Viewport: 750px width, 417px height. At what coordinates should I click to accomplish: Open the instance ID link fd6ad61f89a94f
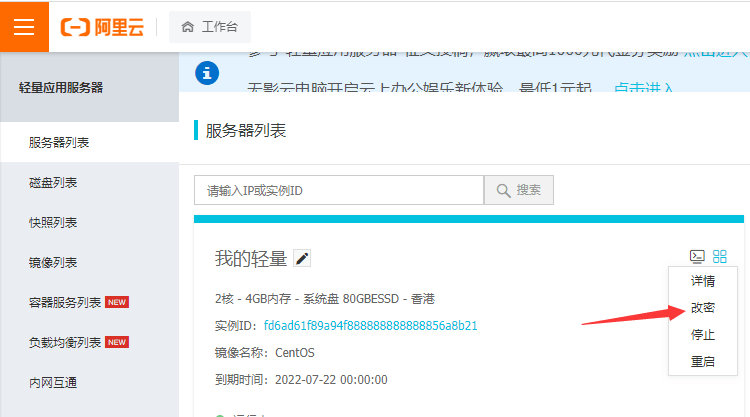[371, 326]
